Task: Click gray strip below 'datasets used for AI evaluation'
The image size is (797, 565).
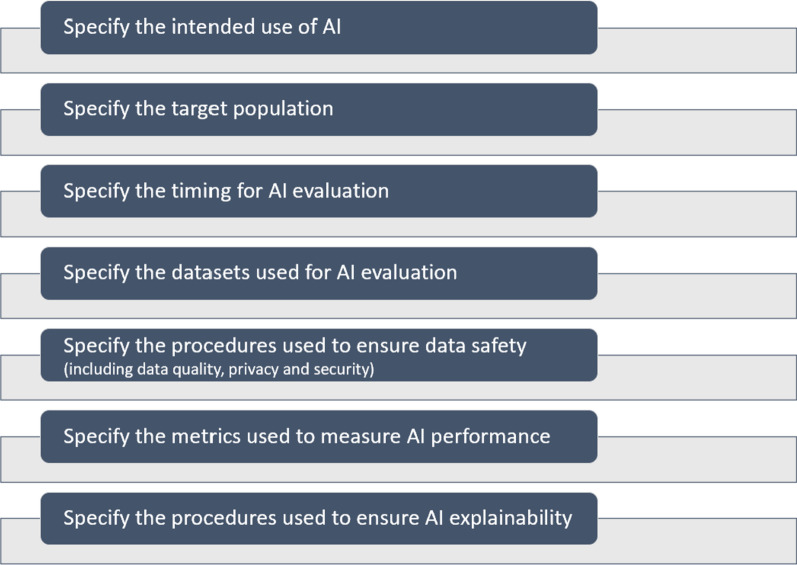Action: [x=319, y=309]
